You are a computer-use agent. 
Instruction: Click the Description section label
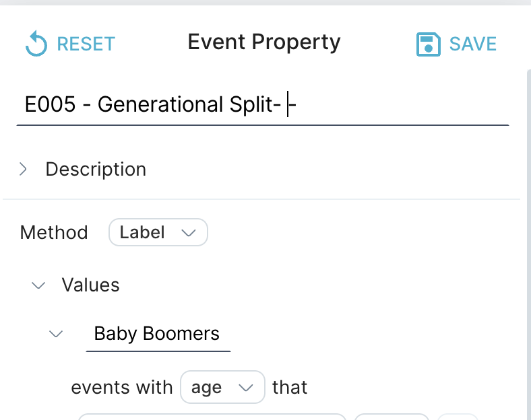[96, 169]
